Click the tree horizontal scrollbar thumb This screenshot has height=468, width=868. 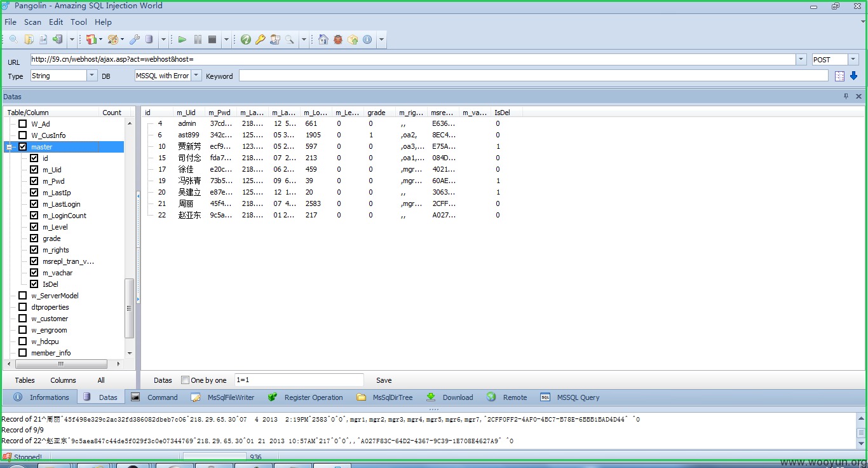61,364
